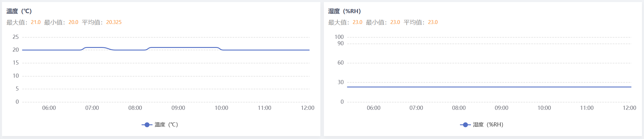Click the 12:00 label on humidity chart
This screenshot has width=644, height=139.
(629, 108)
